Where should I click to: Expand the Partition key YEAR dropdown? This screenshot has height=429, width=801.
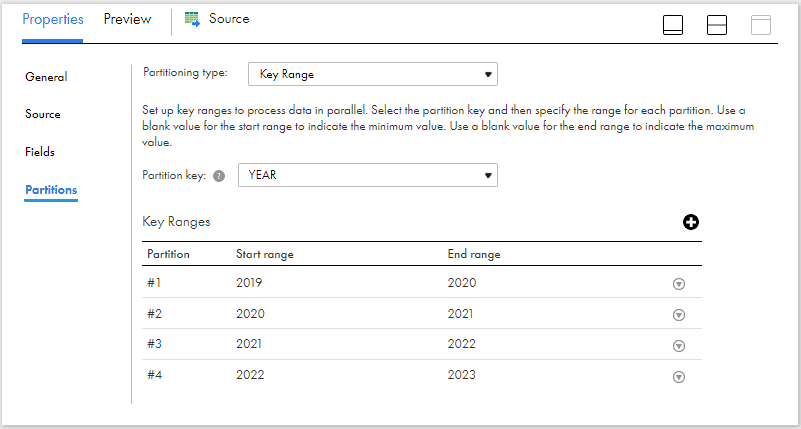pyautogui.click(x=368, y=175)
